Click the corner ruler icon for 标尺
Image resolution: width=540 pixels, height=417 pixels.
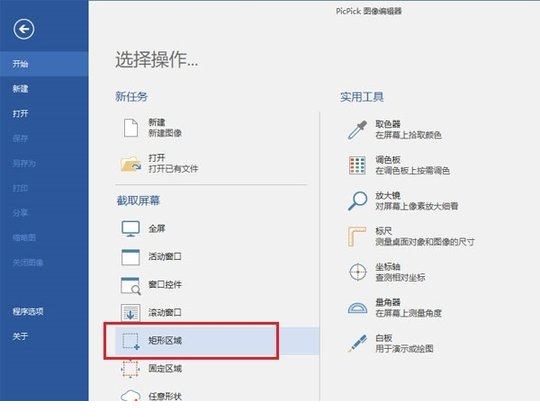click(357, 236)
